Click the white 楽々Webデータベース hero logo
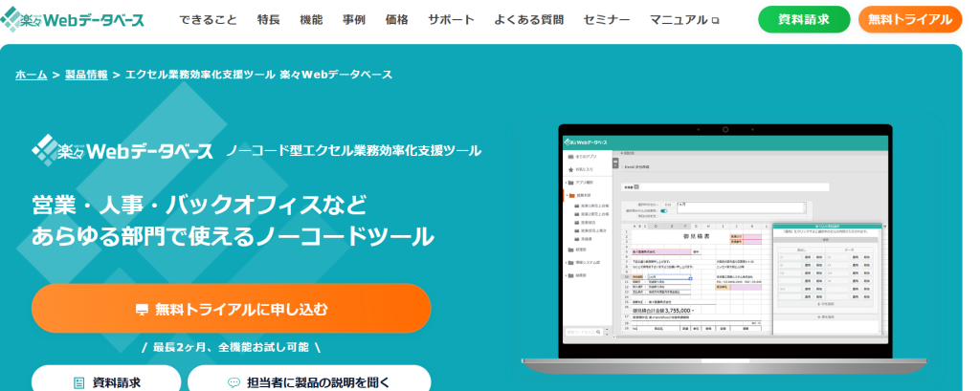The height and width of the screenshot is (391, 980). pos(123,150)
